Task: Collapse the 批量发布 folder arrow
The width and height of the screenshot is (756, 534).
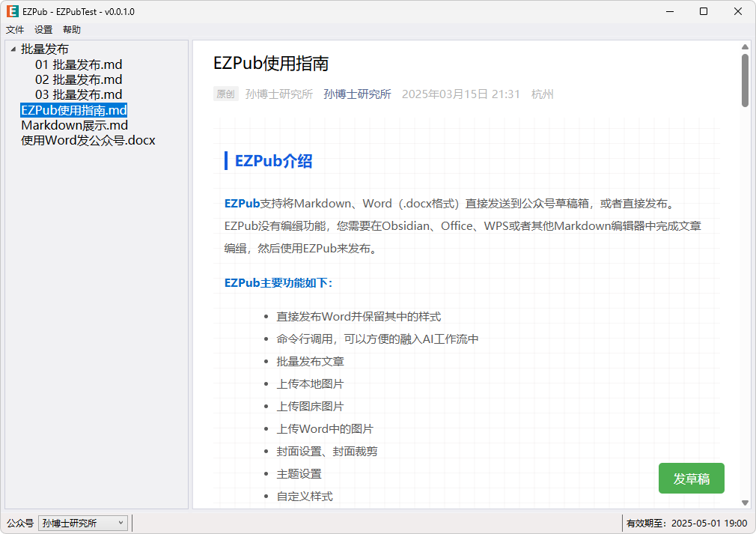Action: (x=13, y=49)
